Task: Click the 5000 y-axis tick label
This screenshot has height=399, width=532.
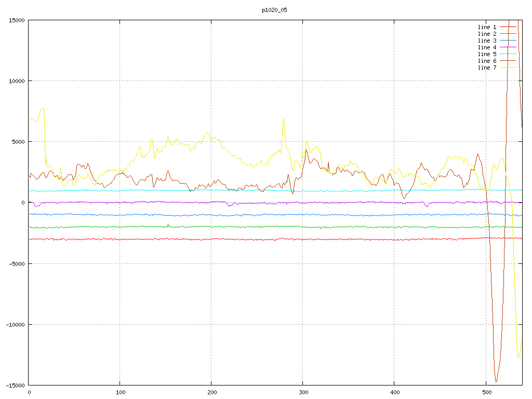Action: click(18, 142)
